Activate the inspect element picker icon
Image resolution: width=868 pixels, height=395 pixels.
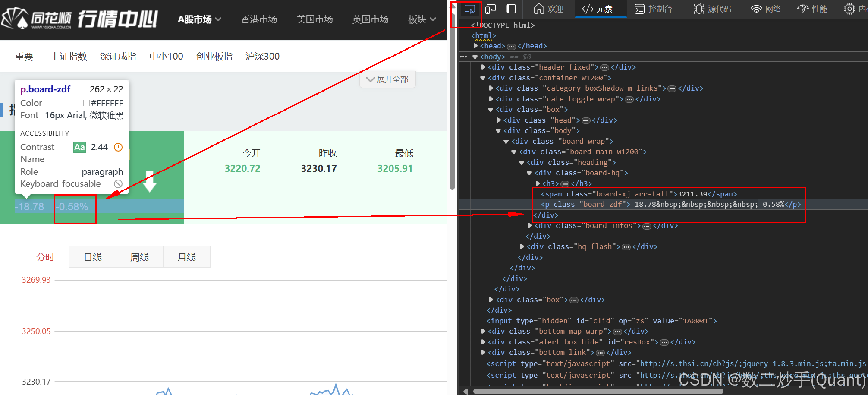(470, 9)
